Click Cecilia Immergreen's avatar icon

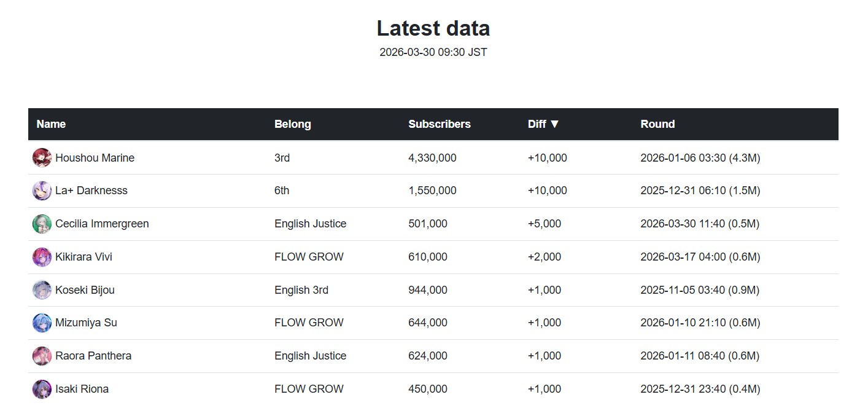pyautogui.click(x=42, y=224)
